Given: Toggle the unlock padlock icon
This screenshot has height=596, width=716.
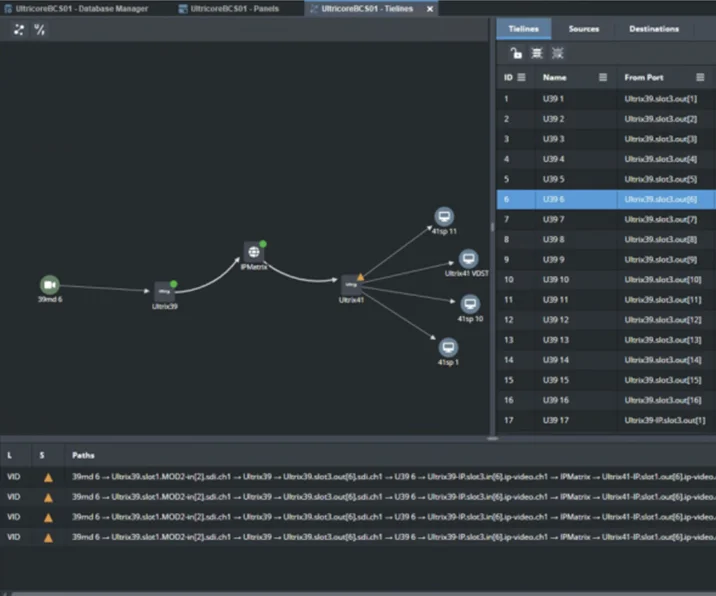Looking at the screenshot, I should point(516,52).
